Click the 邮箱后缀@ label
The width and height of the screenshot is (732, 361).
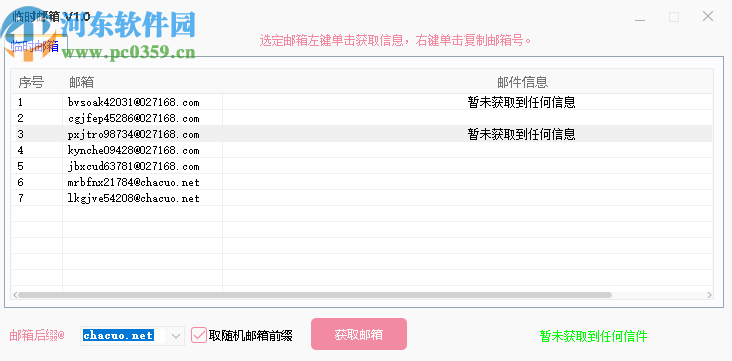(x=37, y=335)
